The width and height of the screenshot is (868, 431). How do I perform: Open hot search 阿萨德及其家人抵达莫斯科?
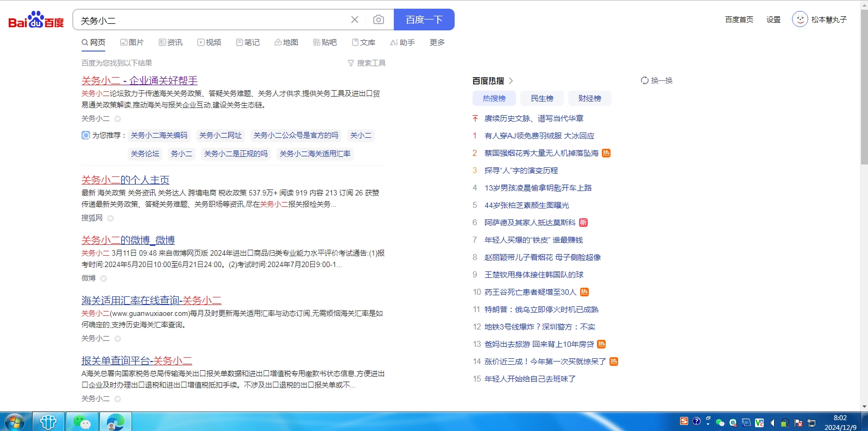[x=530, y=223]
